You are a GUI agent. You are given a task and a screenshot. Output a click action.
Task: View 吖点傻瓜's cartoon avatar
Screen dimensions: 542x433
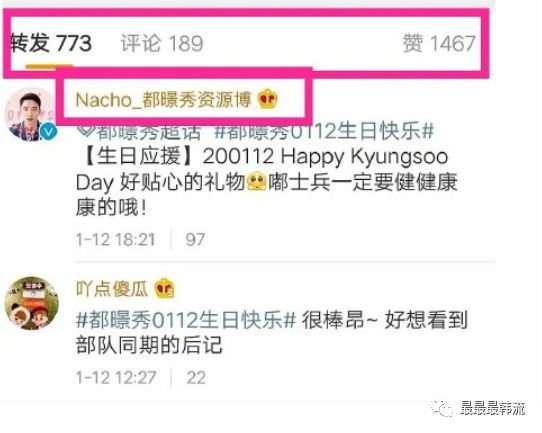click(x=31, y=303)
